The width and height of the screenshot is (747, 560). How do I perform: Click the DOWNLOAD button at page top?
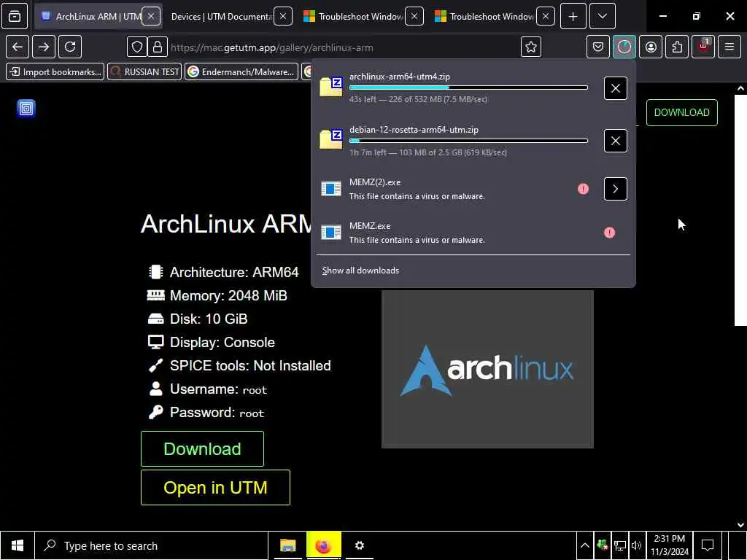coord(682,112)
